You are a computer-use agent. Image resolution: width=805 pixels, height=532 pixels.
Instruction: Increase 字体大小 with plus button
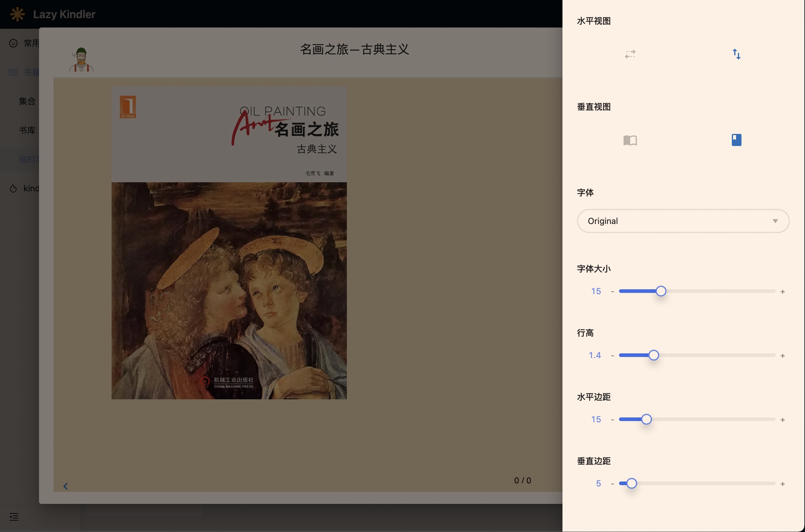click(782, 291)
